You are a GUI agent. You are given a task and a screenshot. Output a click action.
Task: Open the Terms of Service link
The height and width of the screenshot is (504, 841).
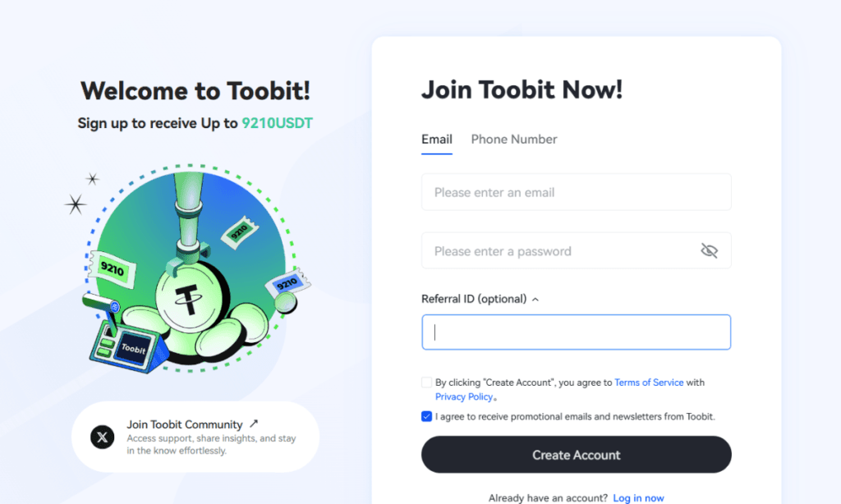pos(649,382)
